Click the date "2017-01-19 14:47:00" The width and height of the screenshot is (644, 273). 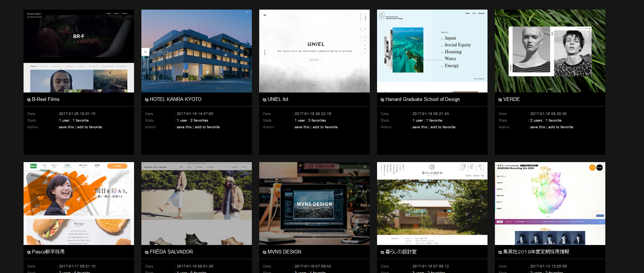tap(195, 114)
